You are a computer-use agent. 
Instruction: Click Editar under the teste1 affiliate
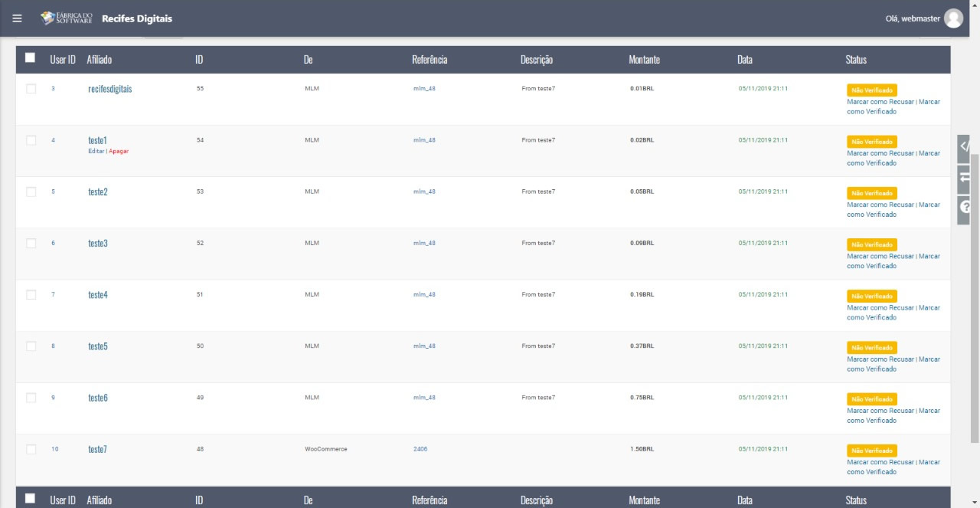(96, 151)
